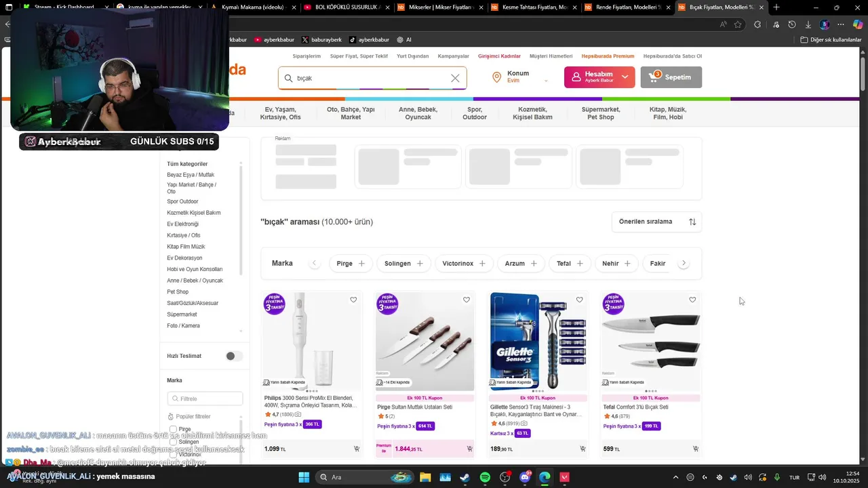Add this page to browser favorites with the star
Image resolution: width=868 pixels, height=488 pixels.
(738, 24)
